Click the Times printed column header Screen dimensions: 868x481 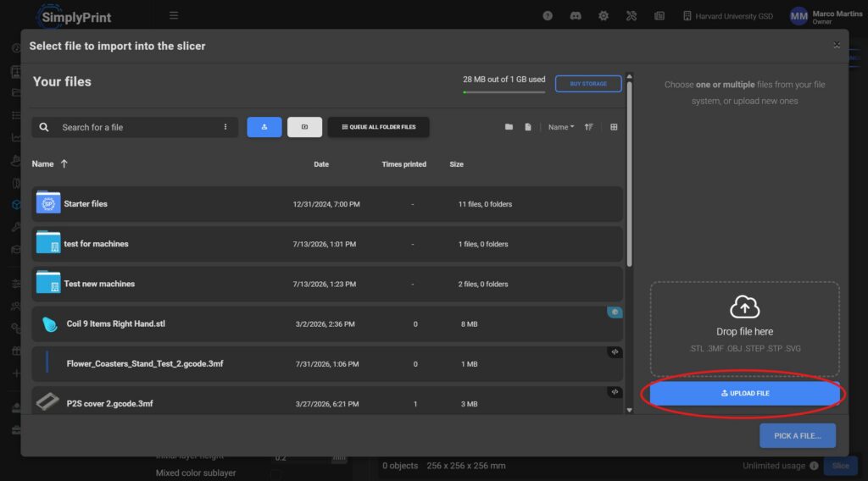coord(404,164)
